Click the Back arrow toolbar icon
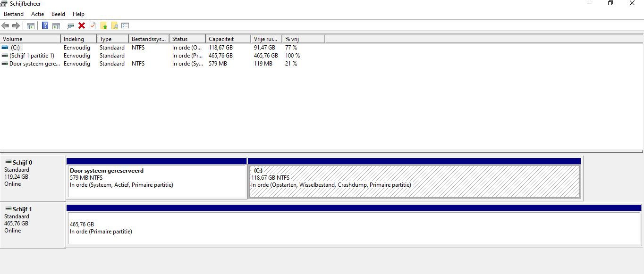The width and height of the screenshot is (644, 274). (5, 25)
